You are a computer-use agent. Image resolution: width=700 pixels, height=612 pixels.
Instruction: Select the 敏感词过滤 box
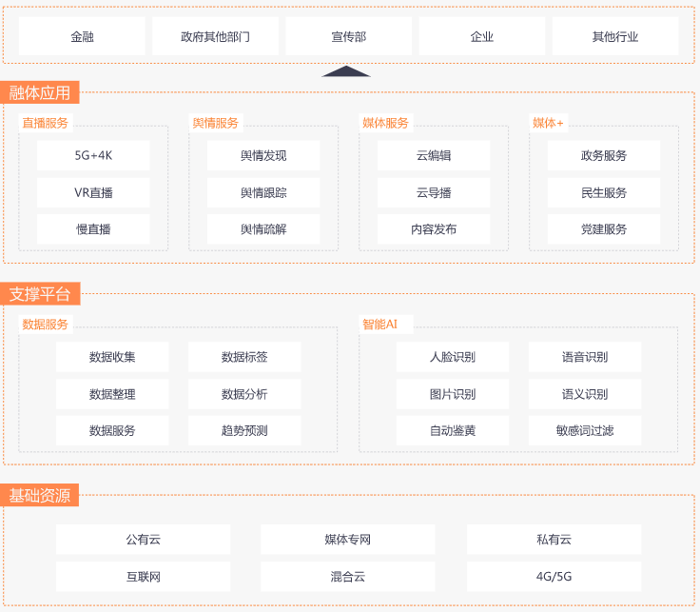pyautogui.click(x=585, y=430)
